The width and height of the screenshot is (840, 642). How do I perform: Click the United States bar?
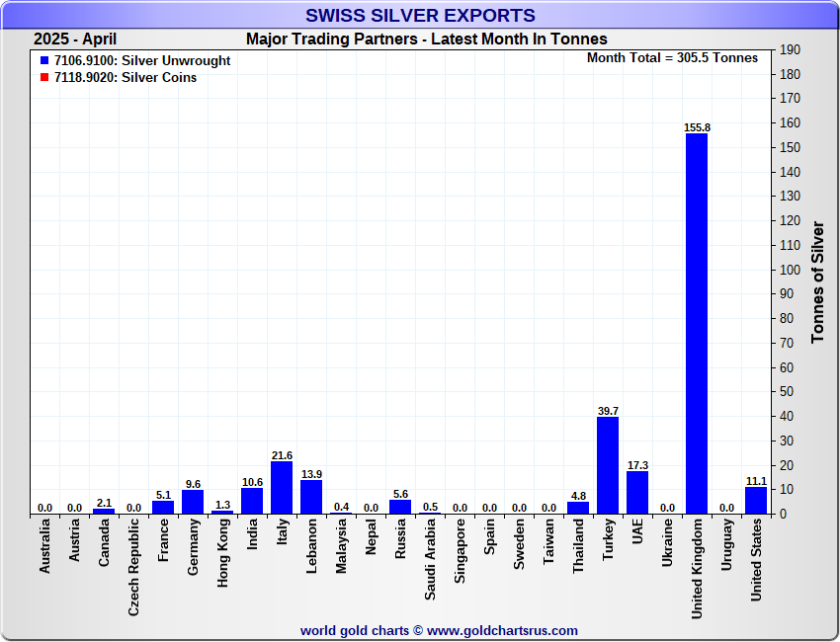(756, 500)
